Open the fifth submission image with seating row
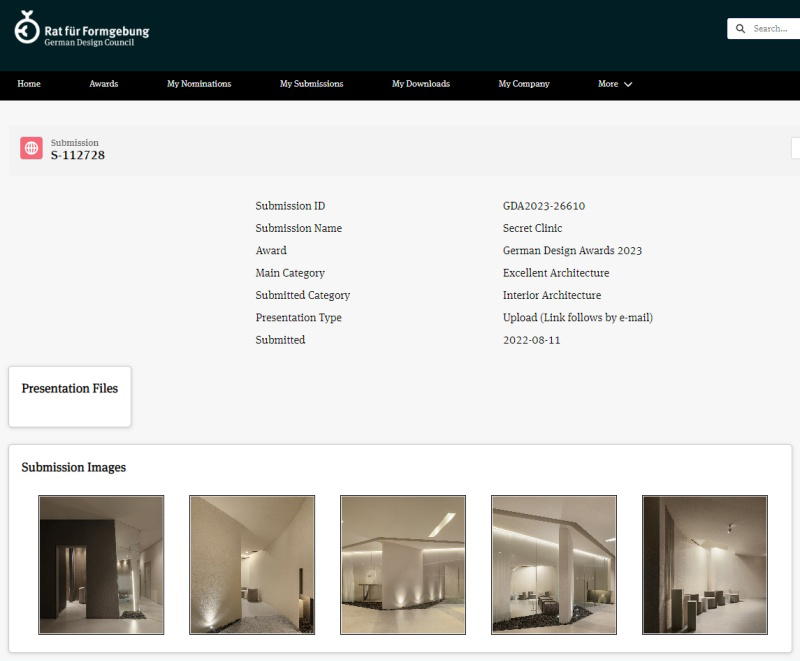The width and height of the screenshot is (800, 661). pyautogui.click(x=705, y=565)
